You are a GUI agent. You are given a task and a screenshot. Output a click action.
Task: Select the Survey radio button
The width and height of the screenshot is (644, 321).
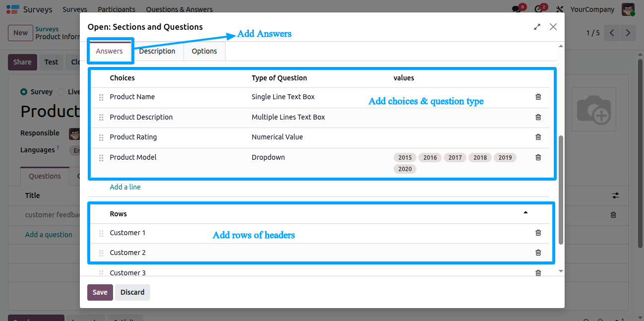pos(24,92)
